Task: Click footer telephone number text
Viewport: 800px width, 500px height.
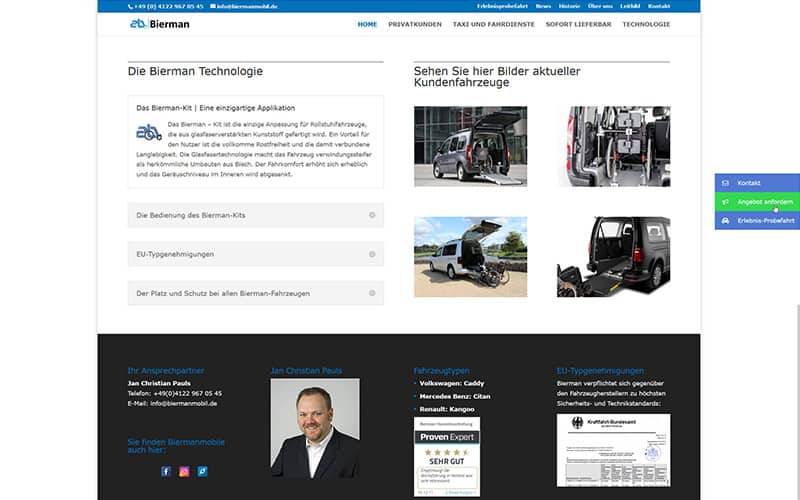Action: click(188, 393)
